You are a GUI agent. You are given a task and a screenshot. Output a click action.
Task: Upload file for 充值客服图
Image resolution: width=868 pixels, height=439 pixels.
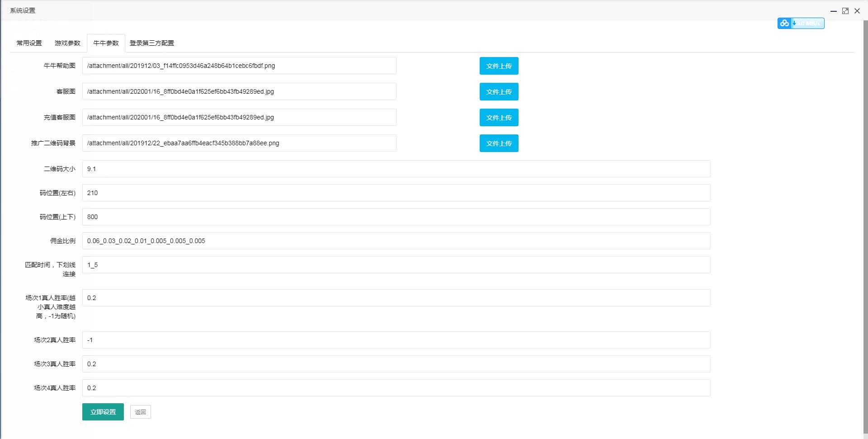499,118
